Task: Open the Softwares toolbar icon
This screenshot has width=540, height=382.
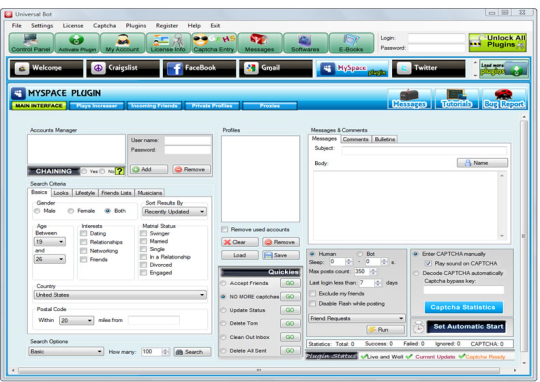Action: coord(305,43)
